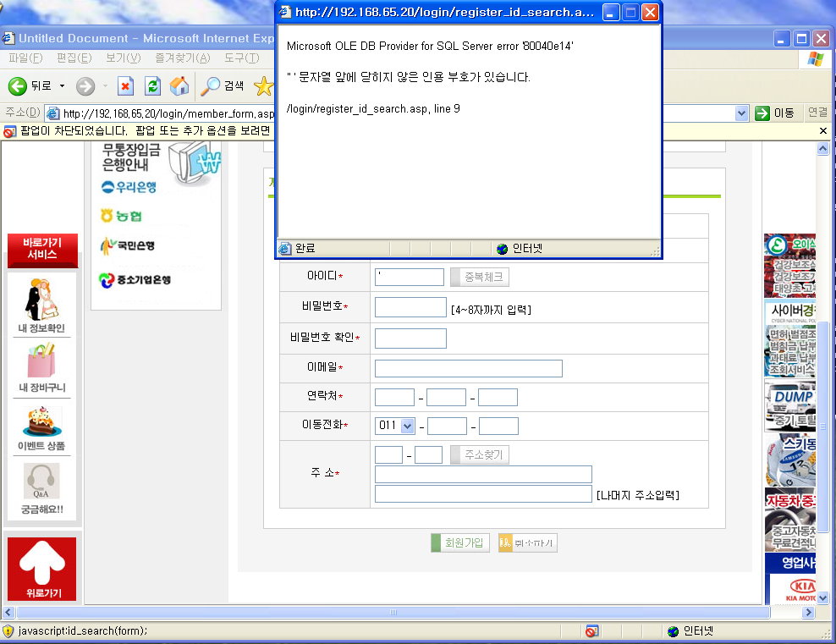Open the 편집(E) menu

(74, 58)
